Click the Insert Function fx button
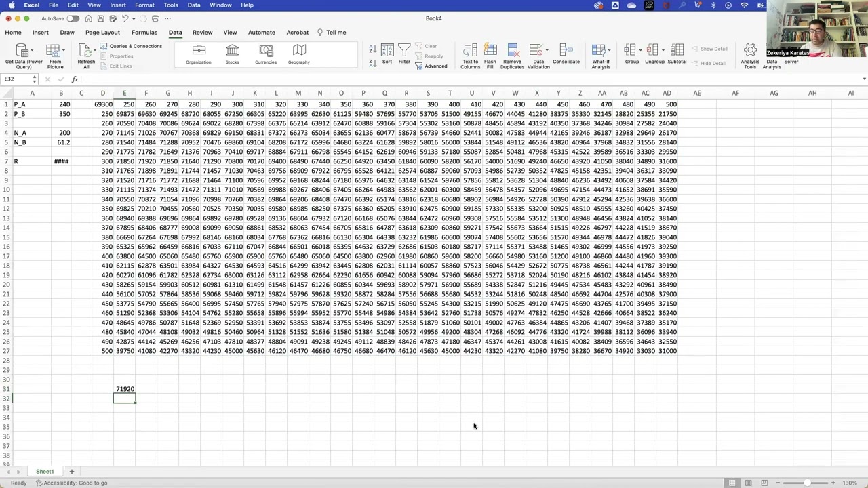 (x=75, y=79)
